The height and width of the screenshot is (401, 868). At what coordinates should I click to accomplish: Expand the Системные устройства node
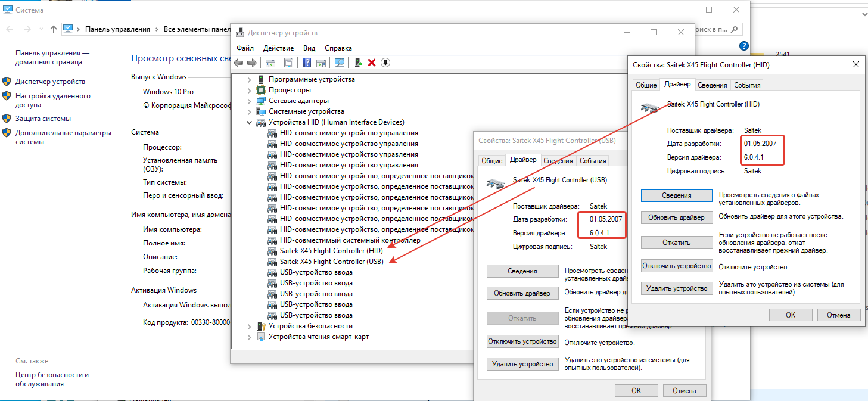[x=250, y=111]
